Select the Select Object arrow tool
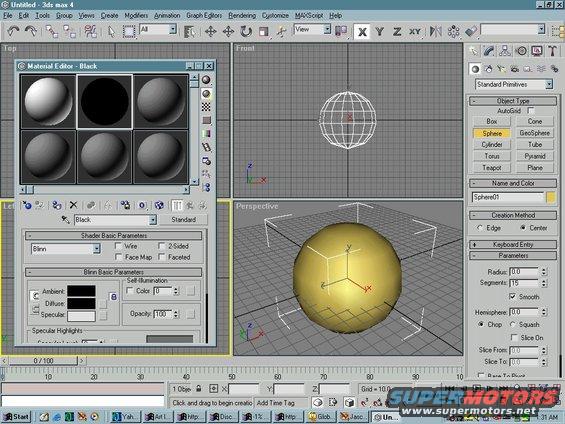 click(x=111, y=31)
